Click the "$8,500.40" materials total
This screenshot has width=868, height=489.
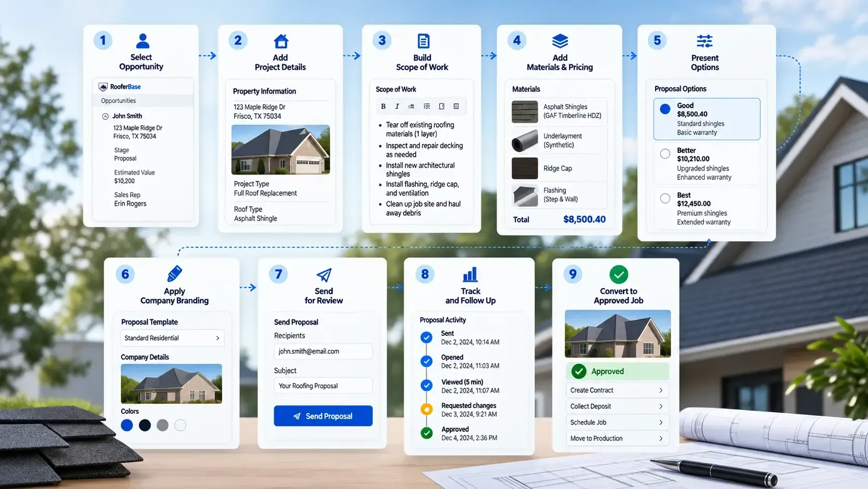coord(585,219)
